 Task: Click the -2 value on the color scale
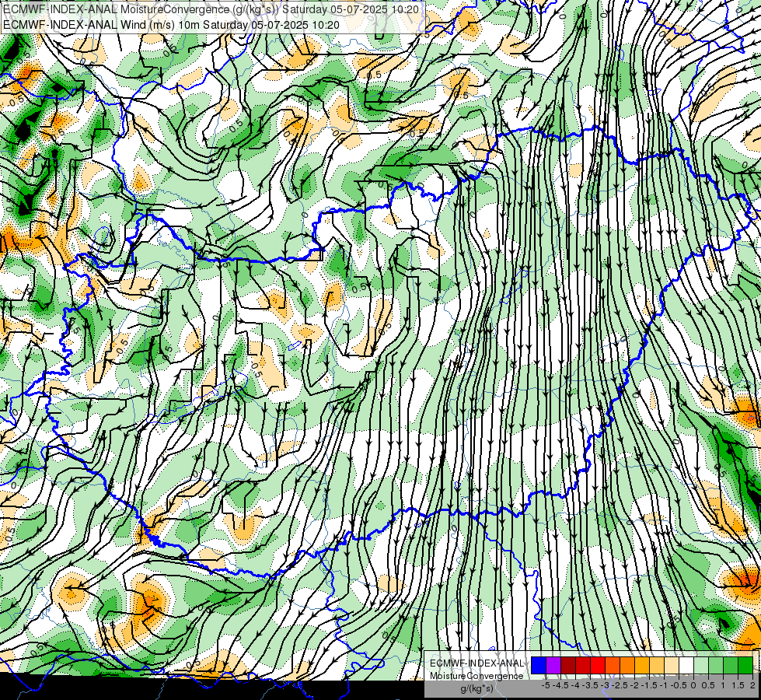[x=634, y=685]
